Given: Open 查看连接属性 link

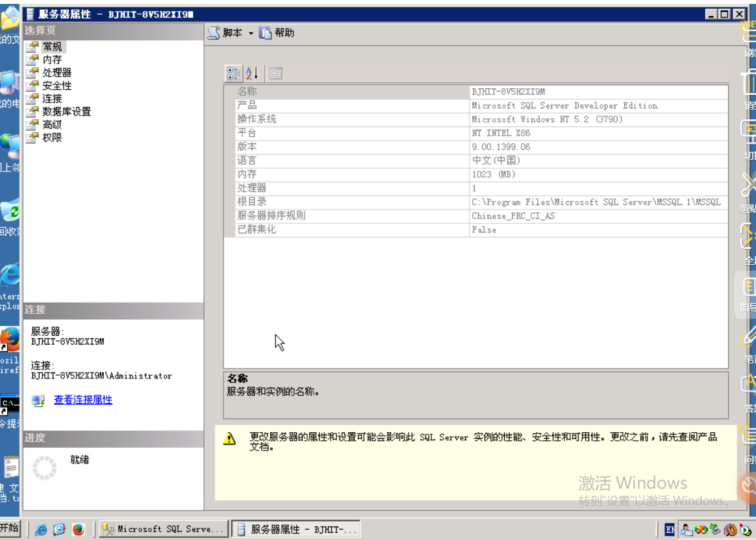Looking at the screenshot, I should [x=83, y=400].
